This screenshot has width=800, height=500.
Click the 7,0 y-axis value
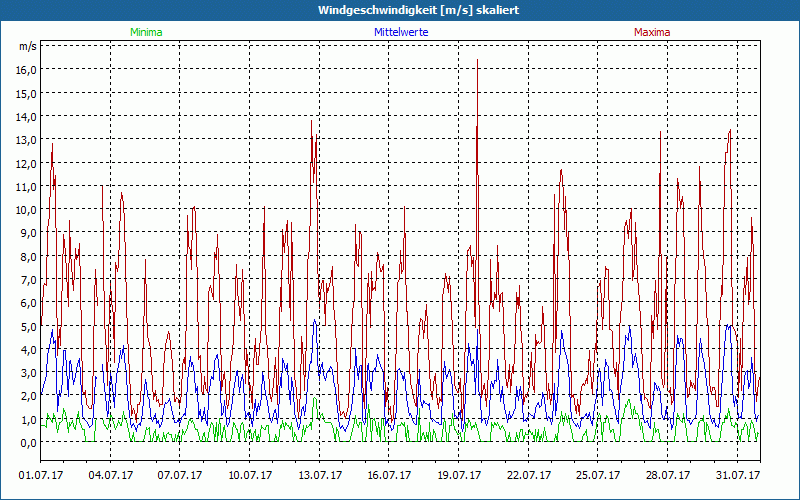click(x=29, y=280)
